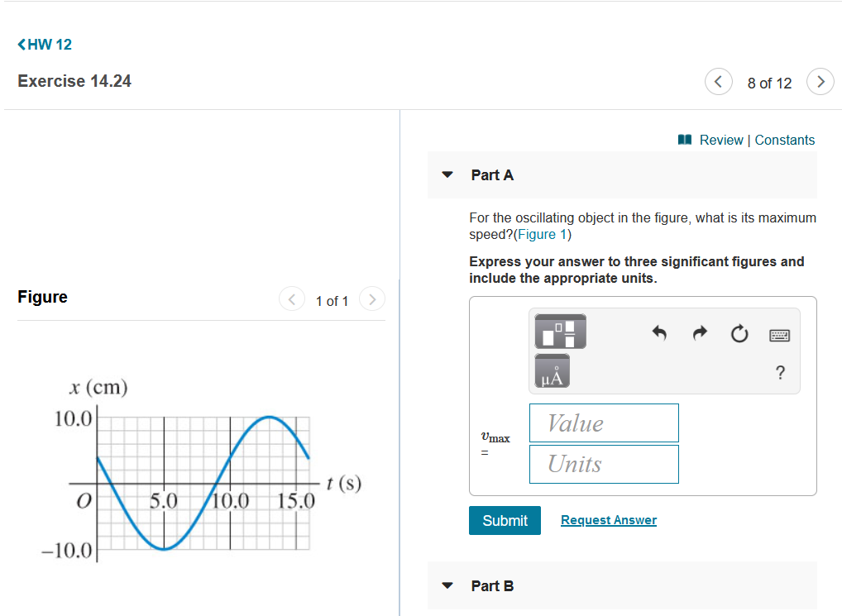Click the Units input field
This screenshot has width=842, height=616.
point(603,464)
